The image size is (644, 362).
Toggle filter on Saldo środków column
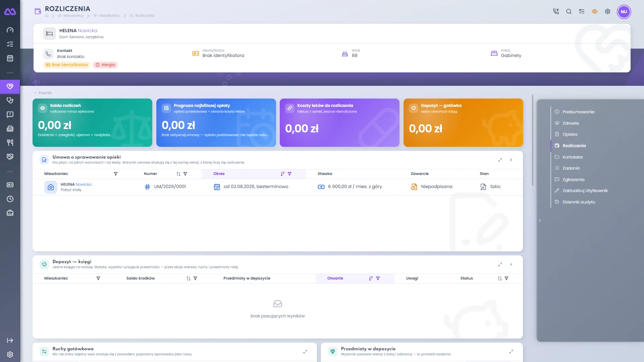click(x=195, y=279)
